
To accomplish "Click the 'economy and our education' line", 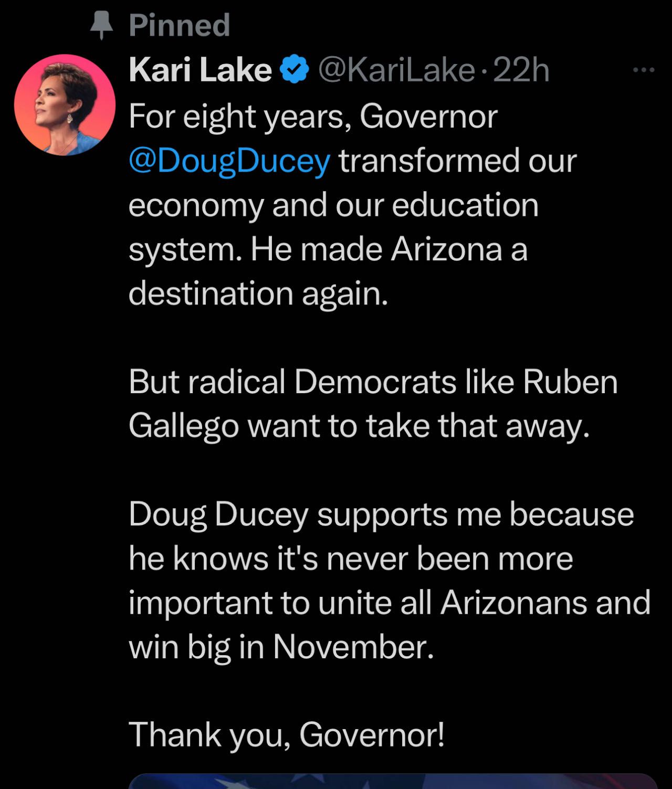I will pyautogui.click(x=333, y=205).
